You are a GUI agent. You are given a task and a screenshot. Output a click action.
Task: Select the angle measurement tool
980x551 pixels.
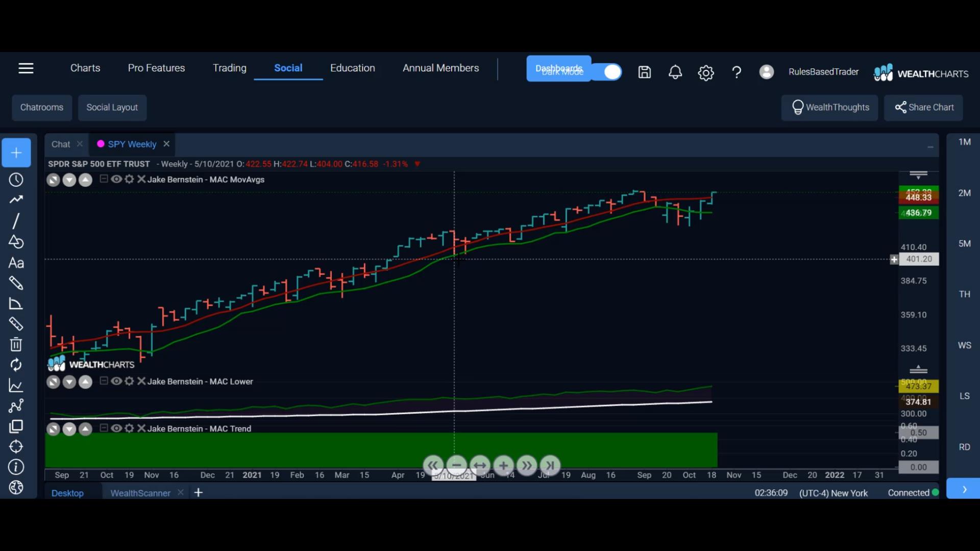click(16, 304)
